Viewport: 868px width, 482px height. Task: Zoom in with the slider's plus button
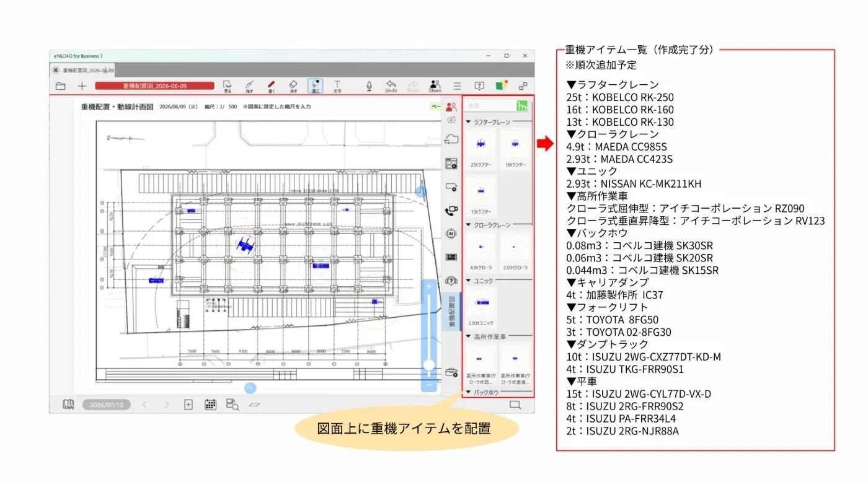(429, 287)
